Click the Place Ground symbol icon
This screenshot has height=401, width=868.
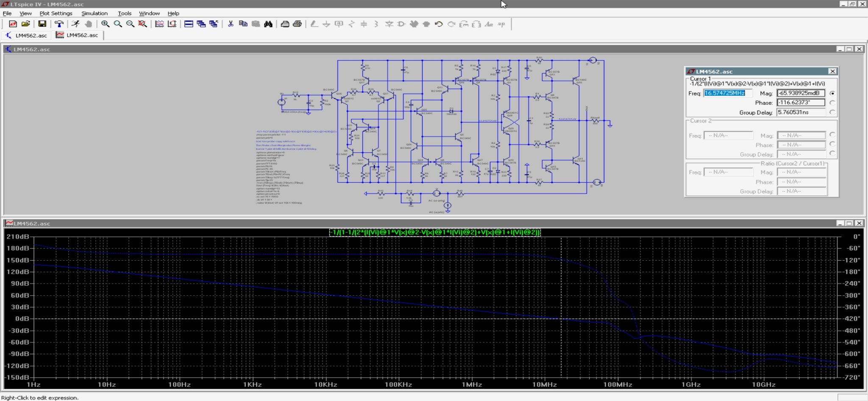pos(326,24)
